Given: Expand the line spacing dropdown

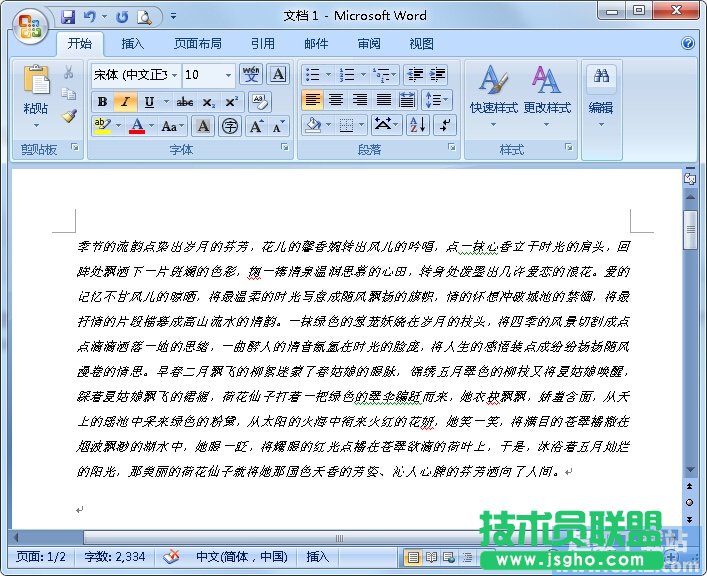Looking at the screenshot, I should [445, 100].
